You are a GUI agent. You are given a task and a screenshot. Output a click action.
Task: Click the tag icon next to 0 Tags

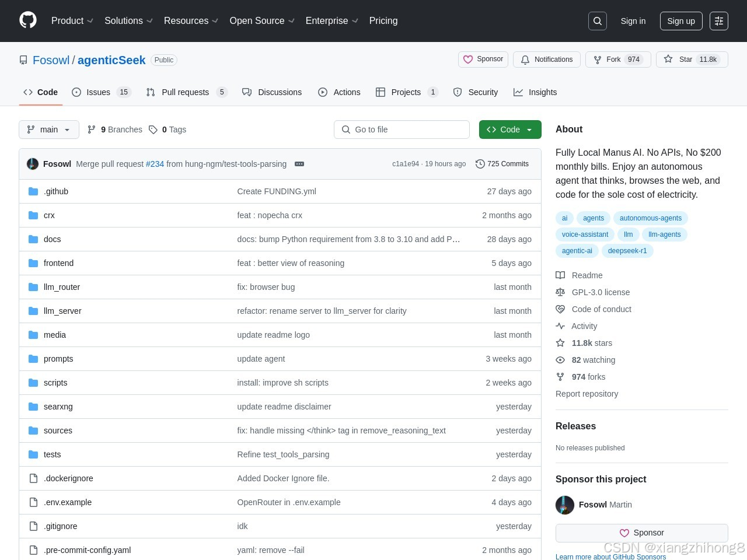point(153,129)
